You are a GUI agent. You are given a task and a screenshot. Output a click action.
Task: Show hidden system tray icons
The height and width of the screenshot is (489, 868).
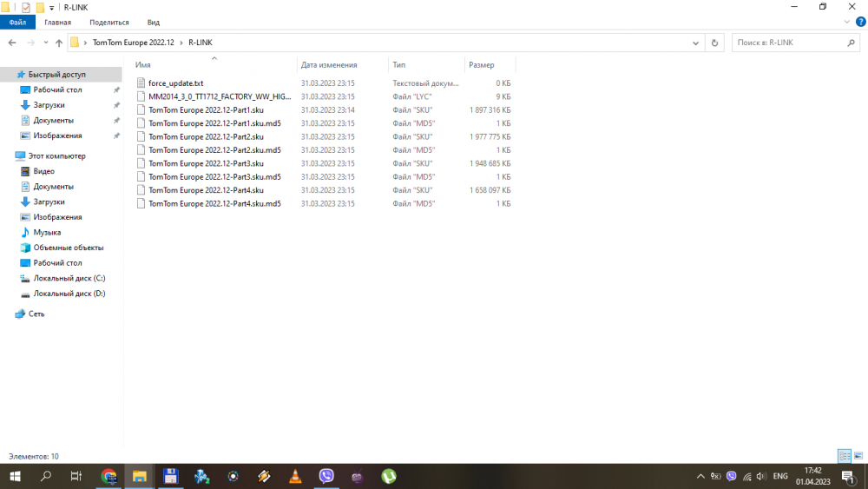pos(700,476)
